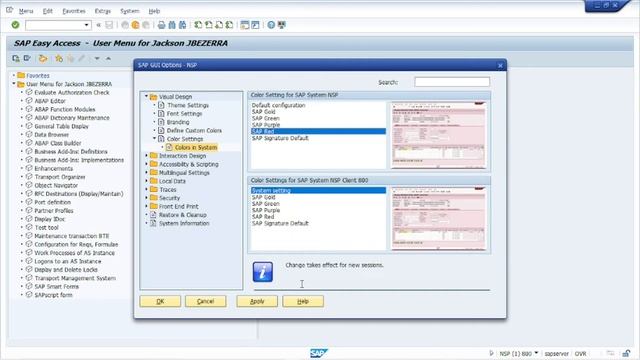Click the green Enter checkmark icon
This screenshot has height=360, width=640.
click(15, 25)
